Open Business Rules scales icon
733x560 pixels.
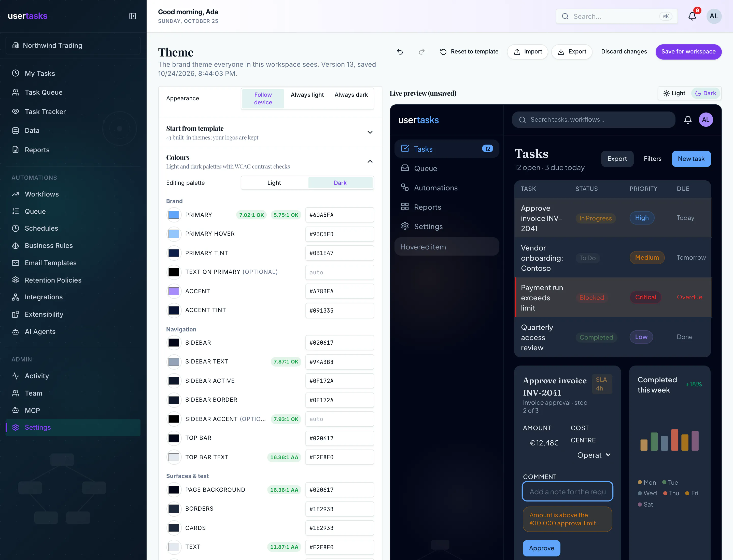16,246
